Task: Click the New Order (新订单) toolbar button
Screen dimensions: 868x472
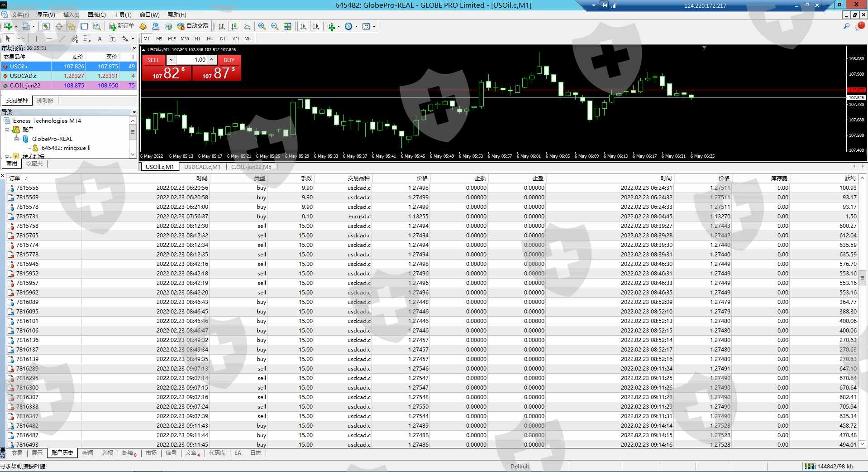Action: pos(121,26)
